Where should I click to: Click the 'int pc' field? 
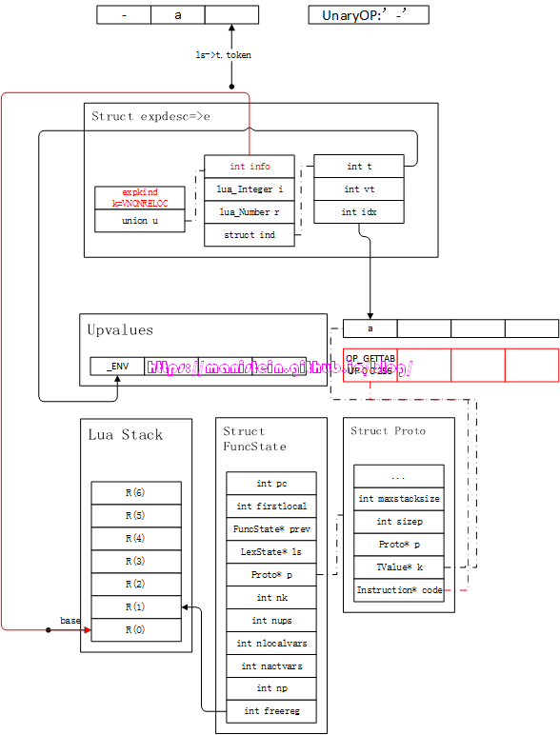(x=271, y=484)
